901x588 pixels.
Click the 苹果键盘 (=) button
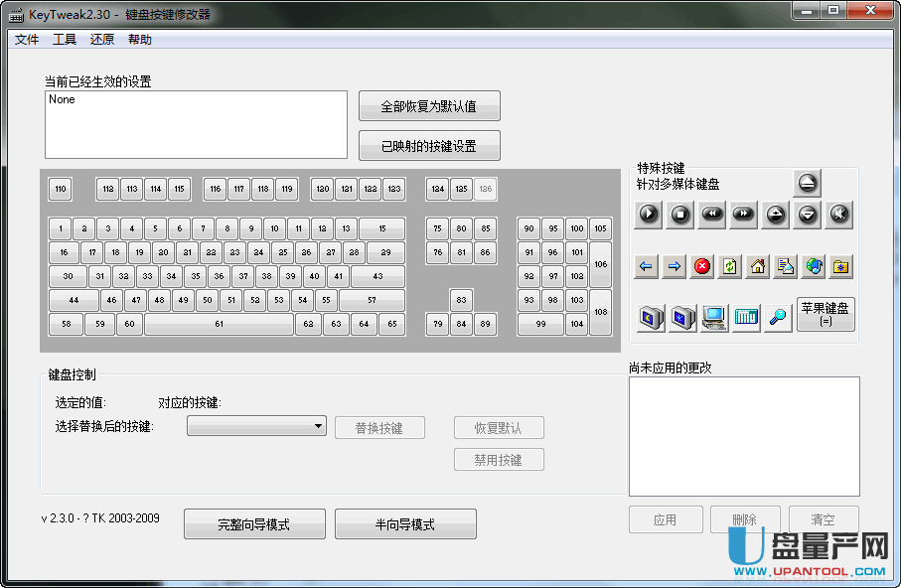(x=826, y=315)
